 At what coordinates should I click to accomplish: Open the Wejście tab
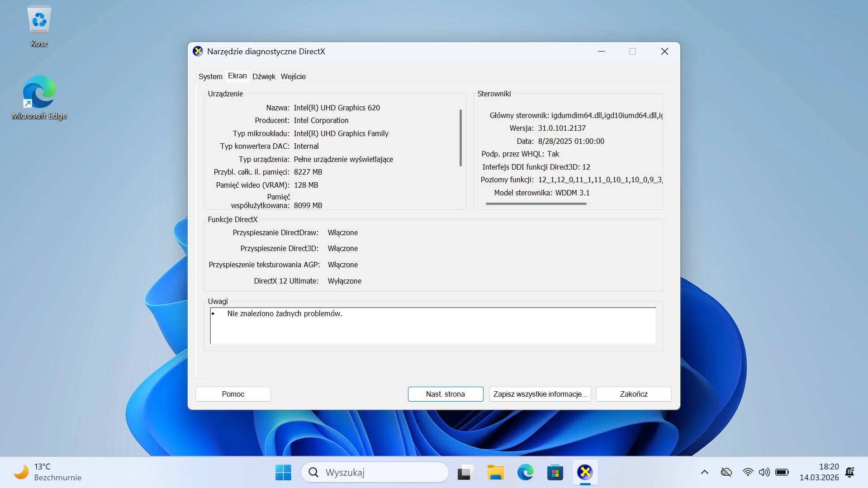(x=293, y=76)
